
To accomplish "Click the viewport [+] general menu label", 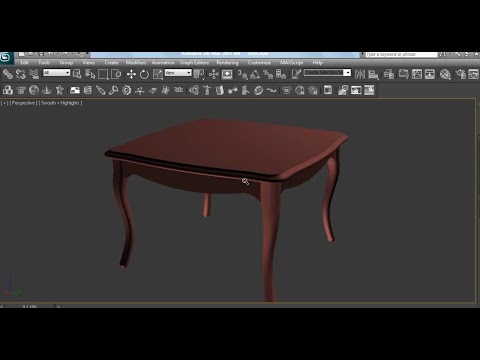I will 5,103.
